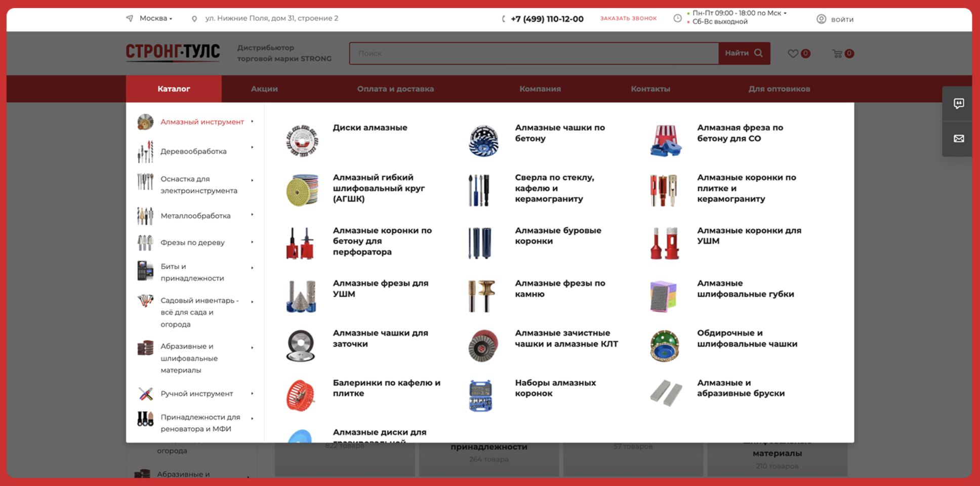
Task: Click the СТРОНГ-ТУЛС logo
Action: [x=173, y=53]
